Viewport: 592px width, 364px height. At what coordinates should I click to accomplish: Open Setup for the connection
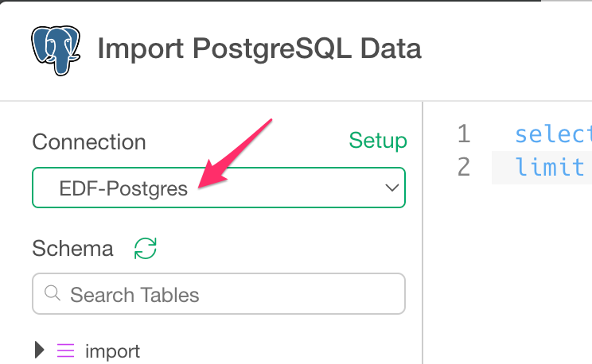[x=378, y=141]
